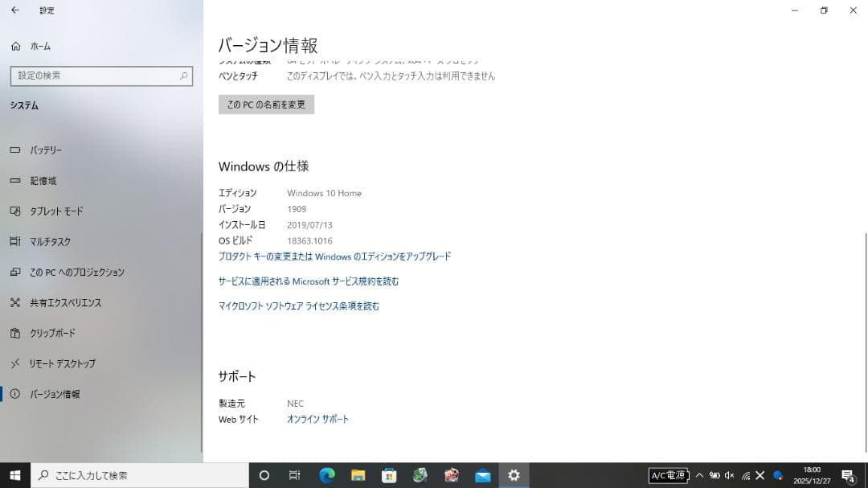Screen dimensions: 868x488
Task: Launch Microsoft Edge from the taskbar
Action: pos(326,475)
